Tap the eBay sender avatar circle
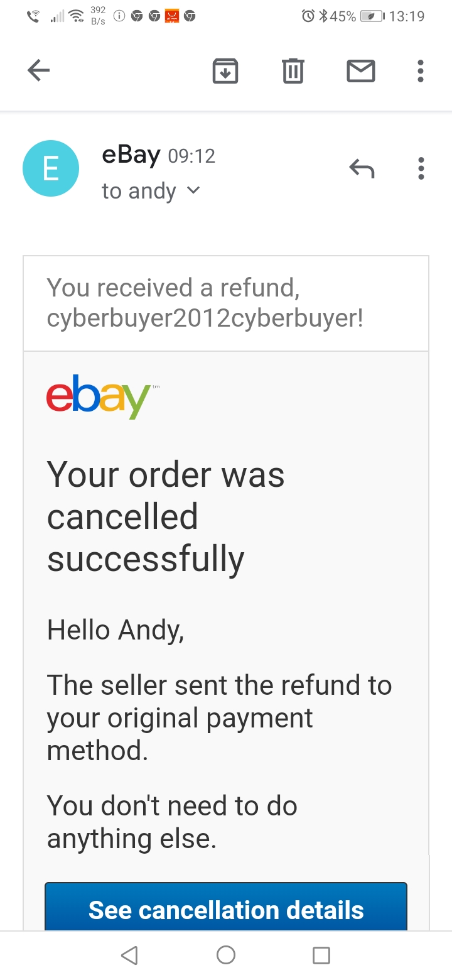 coord(51,168)
